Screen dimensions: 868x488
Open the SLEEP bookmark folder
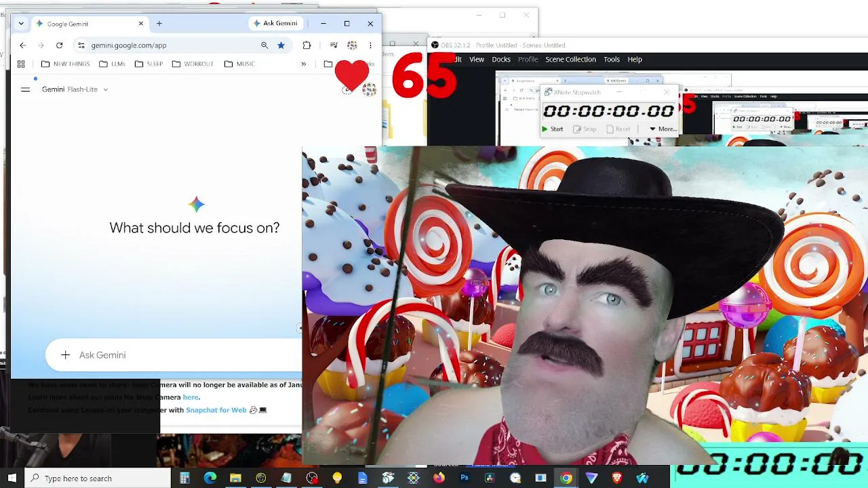click(x=149, y=64)
